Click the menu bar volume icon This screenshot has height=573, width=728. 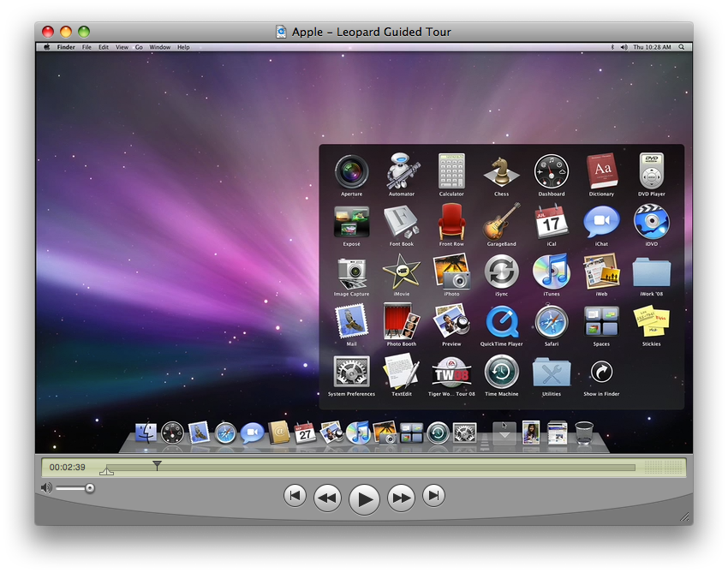(624, 47)
